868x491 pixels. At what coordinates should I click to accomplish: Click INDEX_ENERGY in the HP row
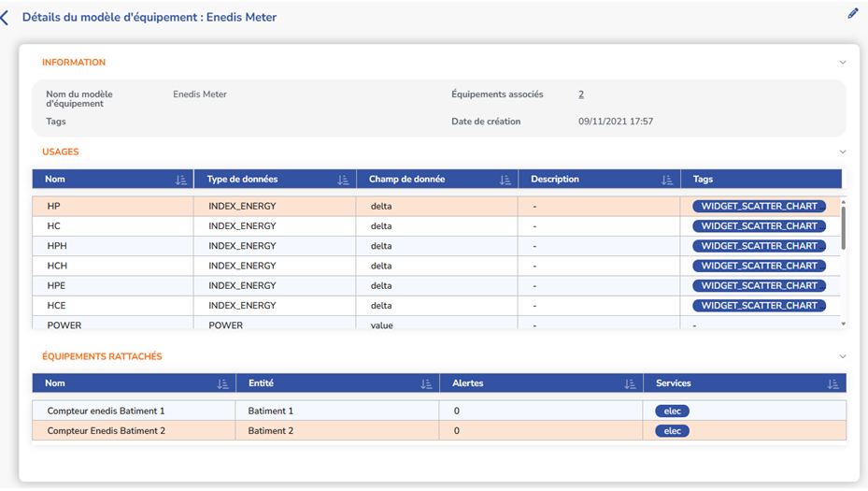coord(242,206)
